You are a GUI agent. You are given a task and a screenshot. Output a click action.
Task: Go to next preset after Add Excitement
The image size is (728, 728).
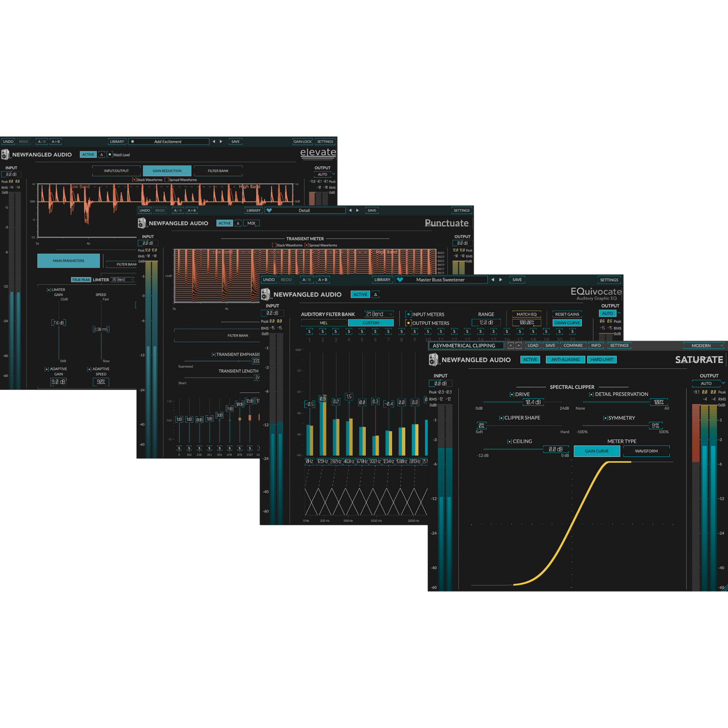(221, 142)
